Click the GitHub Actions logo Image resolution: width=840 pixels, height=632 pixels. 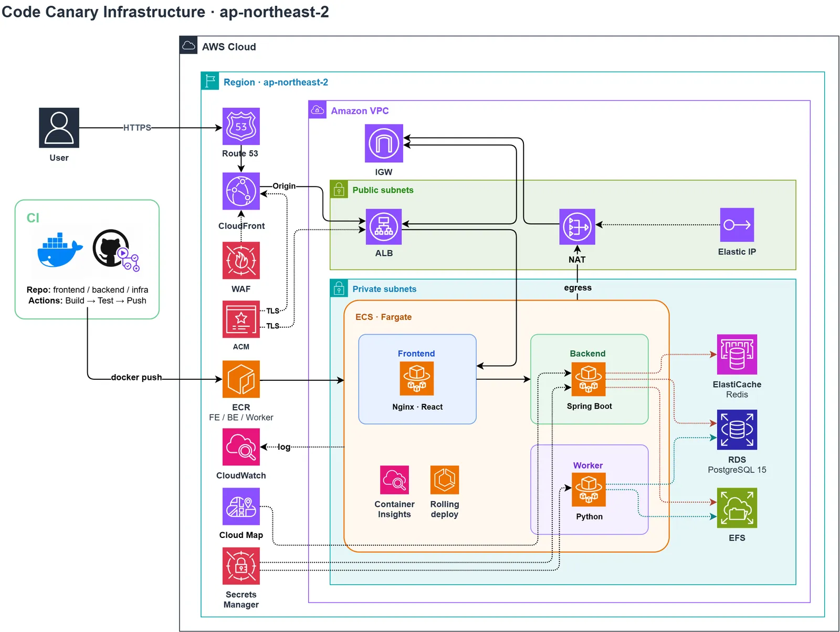116,250
